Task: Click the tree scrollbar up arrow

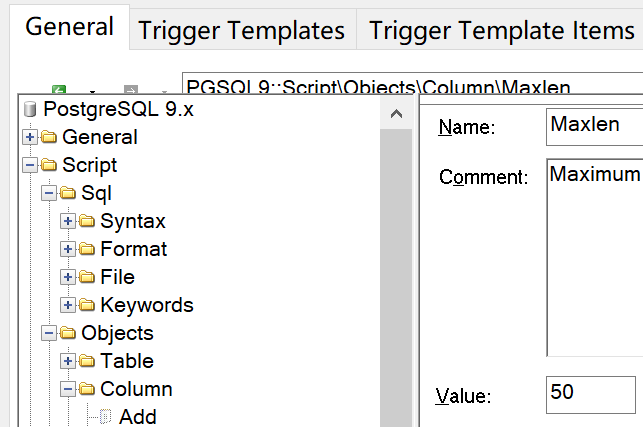Action: [397, 116]
